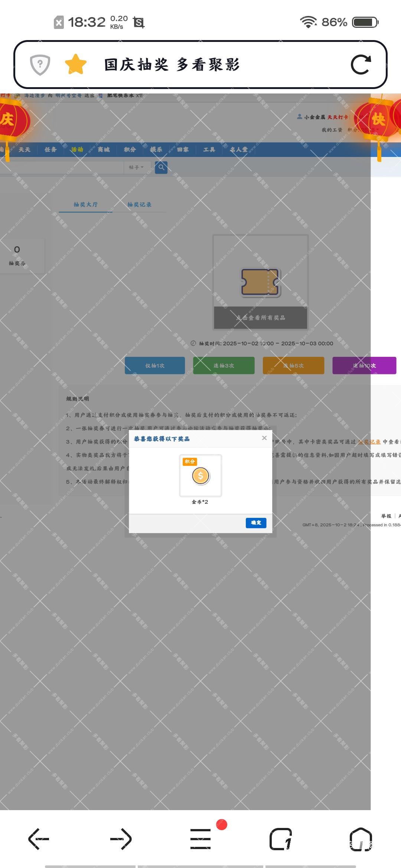Select the 抽奖大厅 tab
The height and width of the screenshot is (868, 401).
coord(85,204)
